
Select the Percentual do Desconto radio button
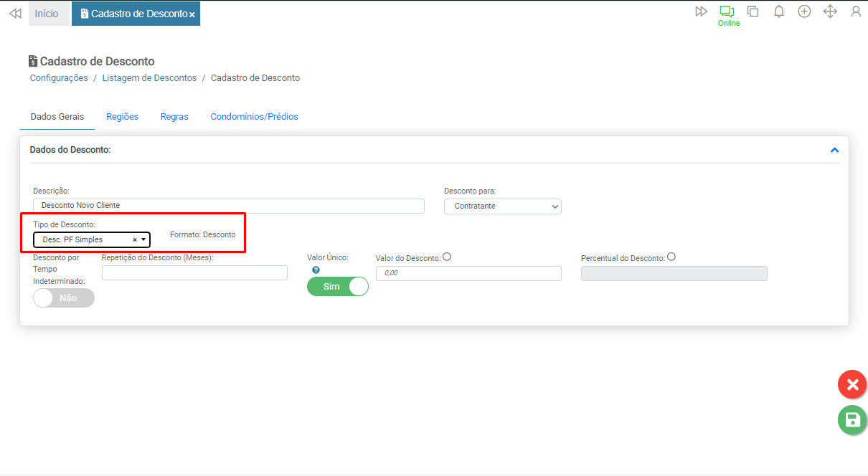coord(671,257)
